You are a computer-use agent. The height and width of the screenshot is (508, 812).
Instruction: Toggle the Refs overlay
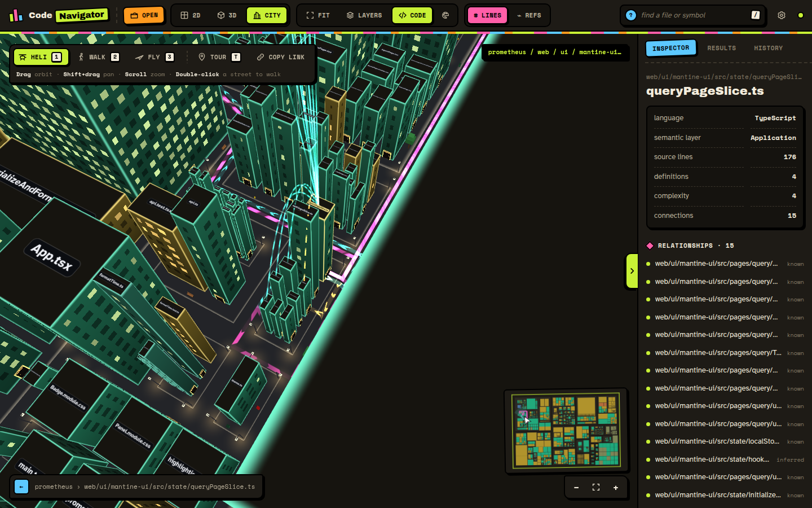click(x=529, y=15)
